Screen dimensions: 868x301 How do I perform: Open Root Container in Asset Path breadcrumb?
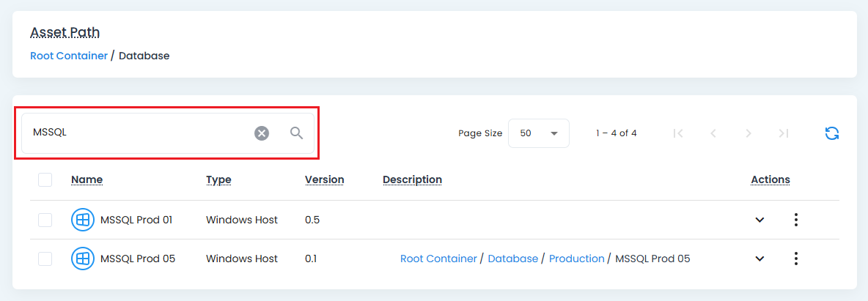(69, 56)
